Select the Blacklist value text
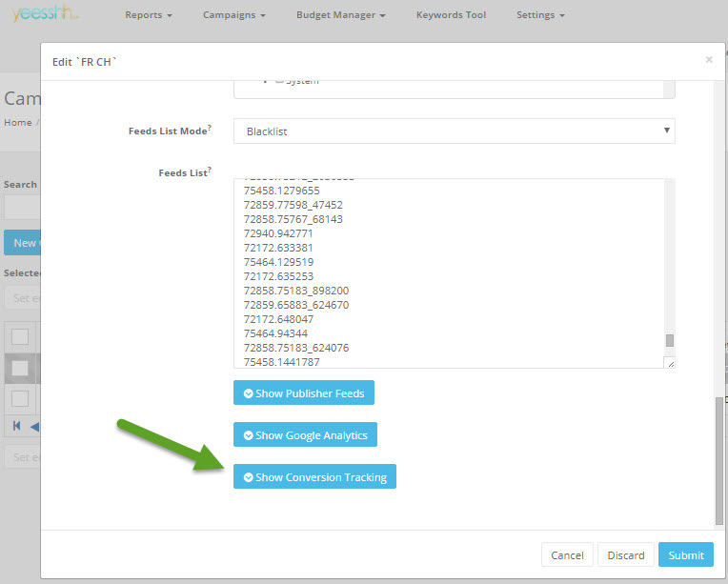The height and width of the screenshot is (584, 728). tap(267, 131)
